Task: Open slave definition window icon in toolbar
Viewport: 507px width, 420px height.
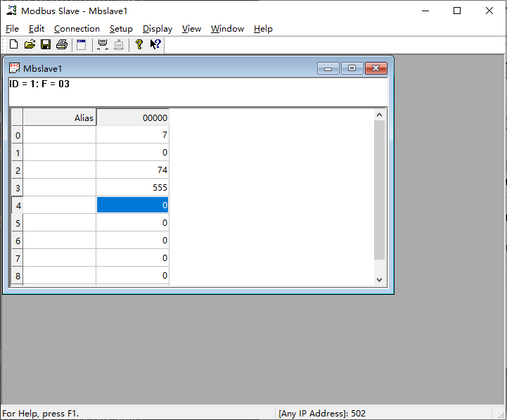Action: [x=81, y=44]
